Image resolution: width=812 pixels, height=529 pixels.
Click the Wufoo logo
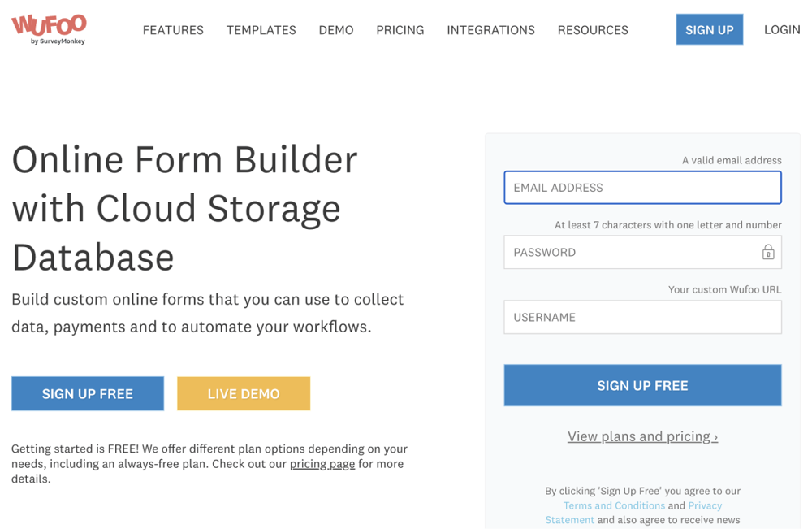[49, 28]
